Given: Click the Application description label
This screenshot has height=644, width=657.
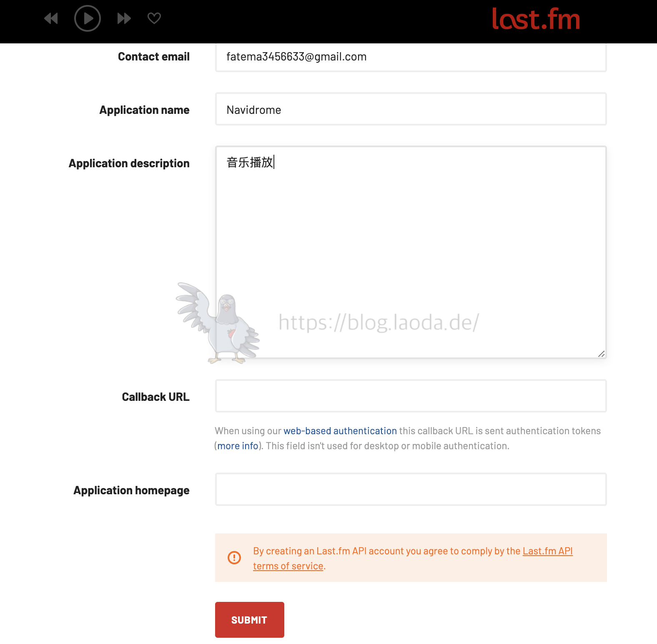Looking at the screenshot, I should tap(129, 164).
